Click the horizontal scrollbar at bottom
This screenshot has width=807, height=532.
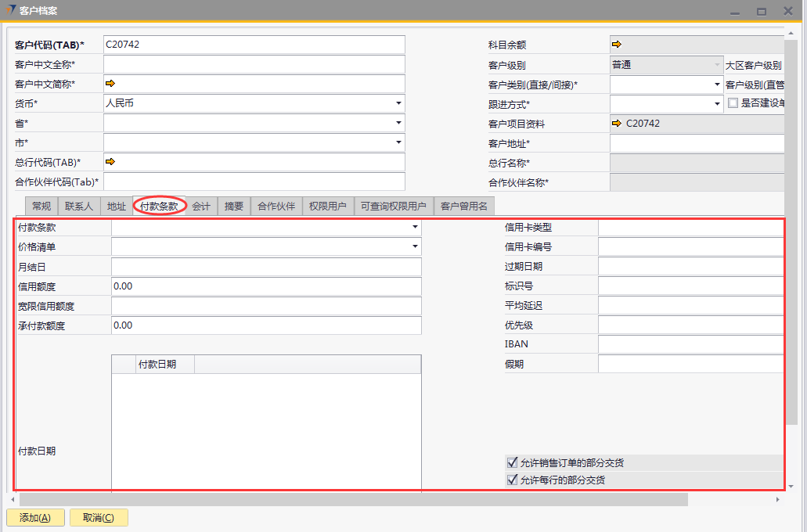pyautogui.click(x=352, y=499)
